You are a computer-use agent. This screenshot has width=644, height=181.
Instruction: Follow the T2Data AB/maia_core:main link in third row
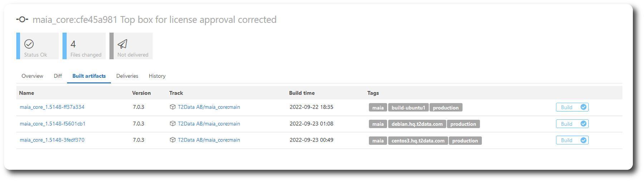[209, 140]
